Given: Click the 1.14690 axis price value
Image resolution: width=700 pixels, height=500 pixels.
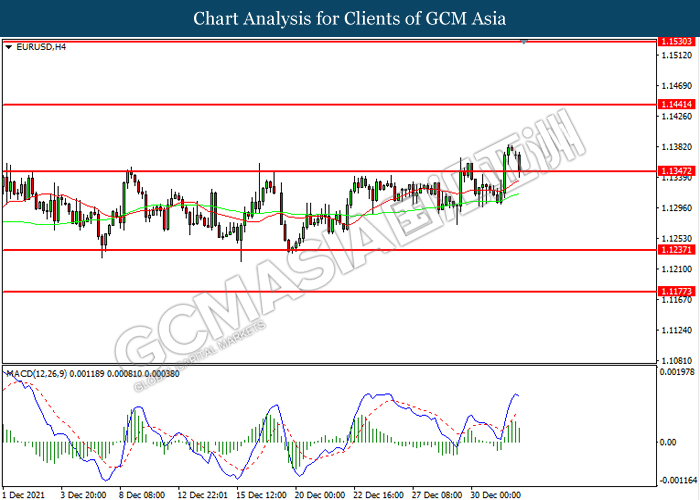Looking at the screenshot, I should (677, 86).
